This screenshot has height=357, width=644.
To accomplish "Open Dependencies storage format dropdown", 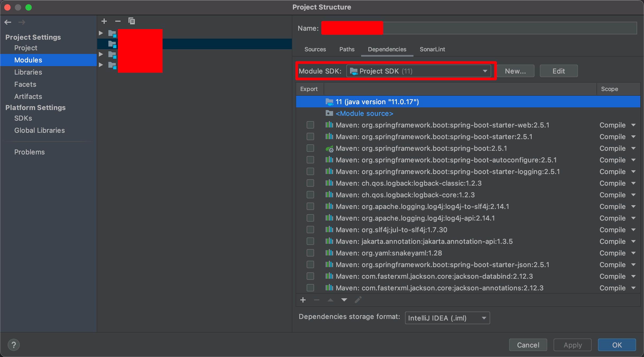I will tap(447, 318).
